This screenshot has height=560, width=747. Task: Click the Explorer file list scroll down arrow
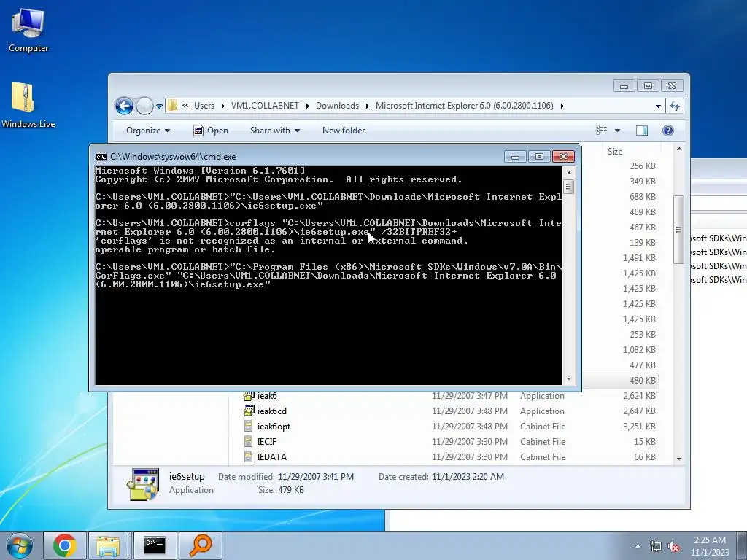679,459
